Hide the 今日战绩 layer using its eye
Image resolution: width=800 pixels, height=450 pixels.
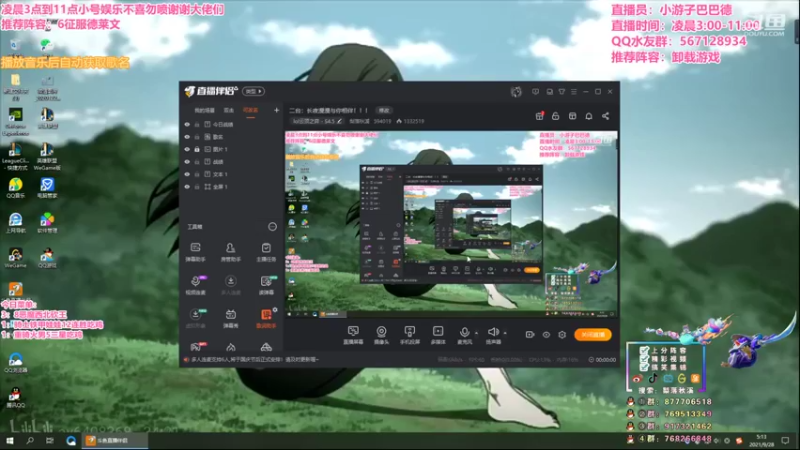(187, 124)
